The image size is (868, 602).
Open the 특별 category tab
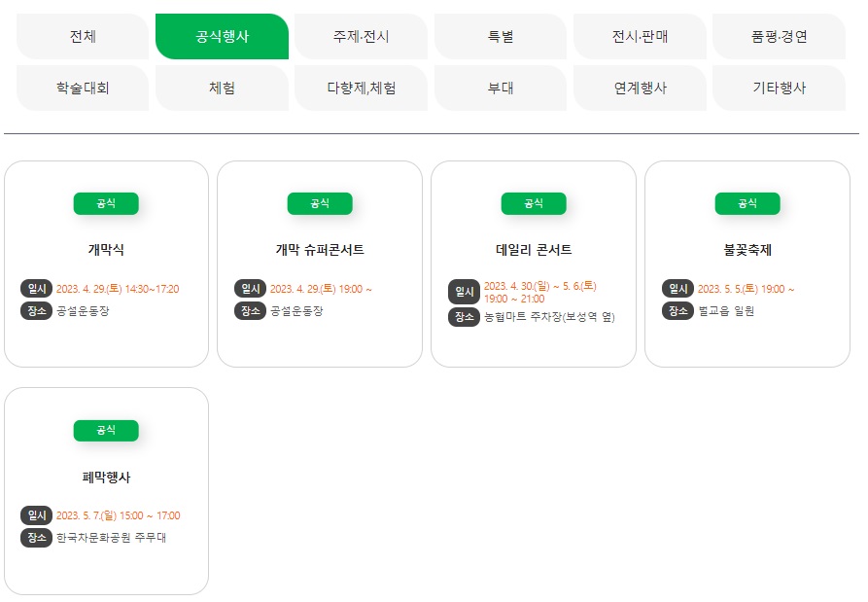click(501, 37)
